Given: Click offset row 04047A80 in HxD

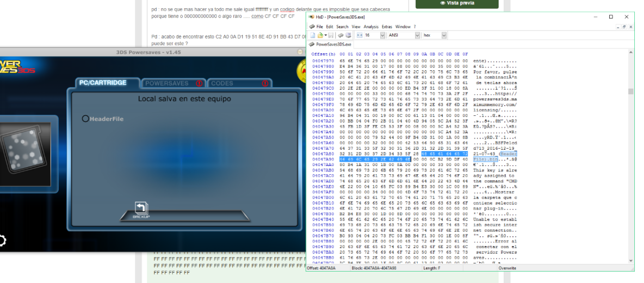Looking at the screenshot, I should (x=323, y=153).
